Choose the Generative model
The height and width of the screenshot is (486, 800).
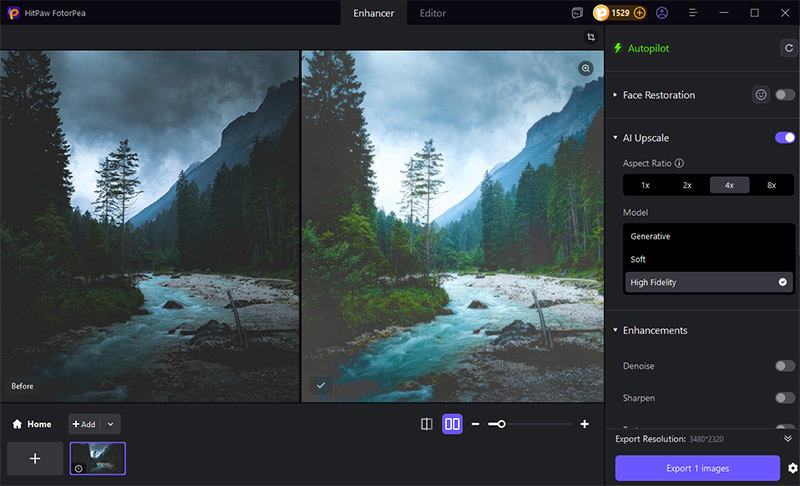tap(709, 236)
